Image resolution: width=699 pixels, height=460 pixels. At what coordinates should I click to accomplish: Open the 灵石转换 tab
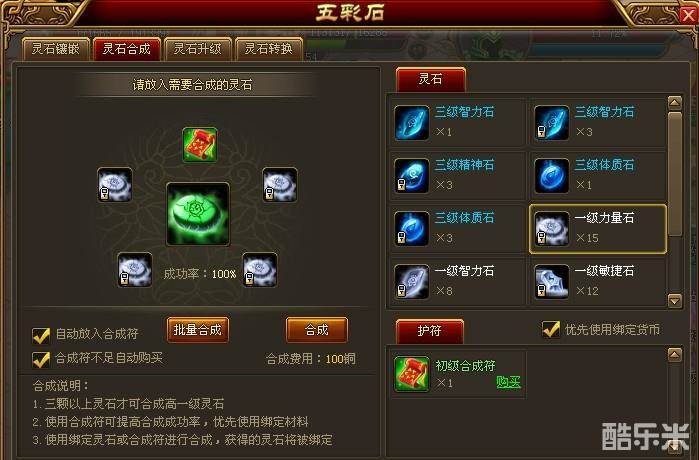[x=268, y=49]
